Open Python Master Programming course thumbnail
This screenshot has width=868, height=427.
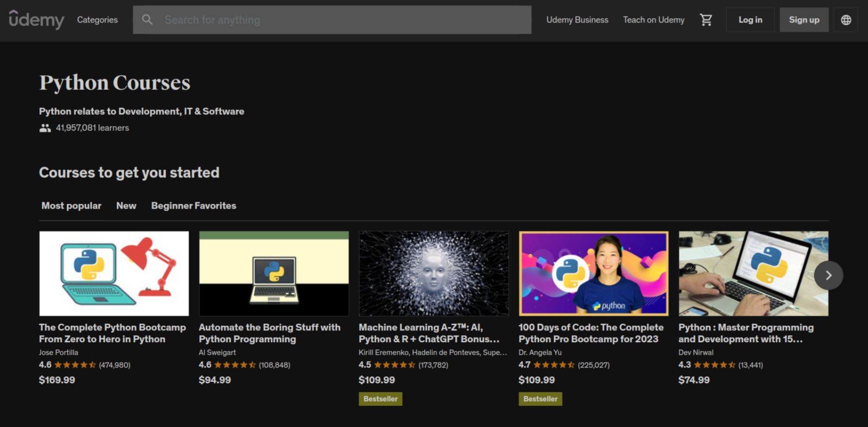(x=754, y=273)
